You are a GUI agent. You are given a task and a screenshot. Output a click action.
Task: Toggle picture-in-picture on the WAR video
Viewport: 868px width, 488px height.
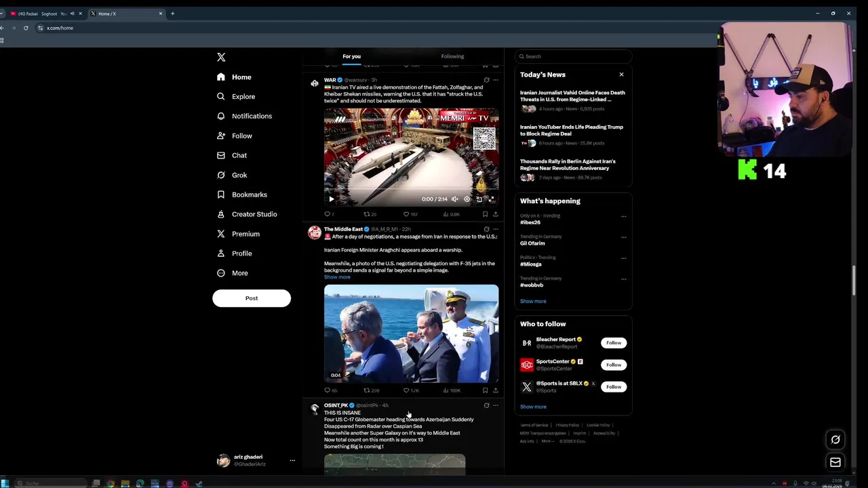click(x=479, y=199)
